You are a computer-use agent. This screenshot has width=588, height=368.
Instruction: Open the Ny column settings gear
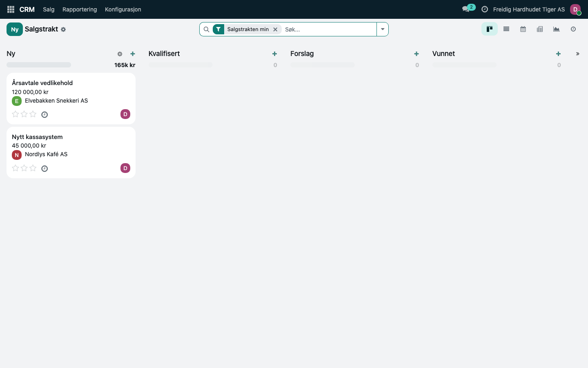120,54
